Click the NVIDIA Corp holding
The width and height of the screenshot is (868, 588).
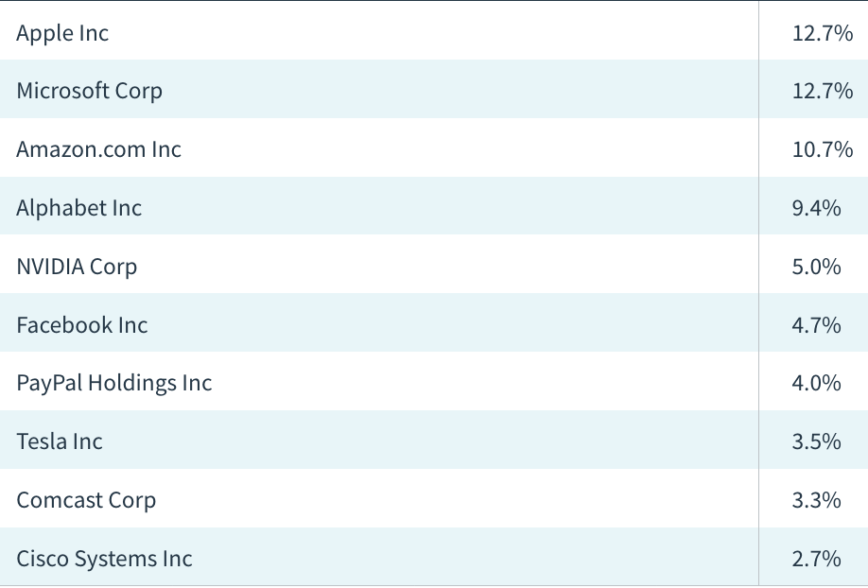pyautogui.click(x=77, y=267)
